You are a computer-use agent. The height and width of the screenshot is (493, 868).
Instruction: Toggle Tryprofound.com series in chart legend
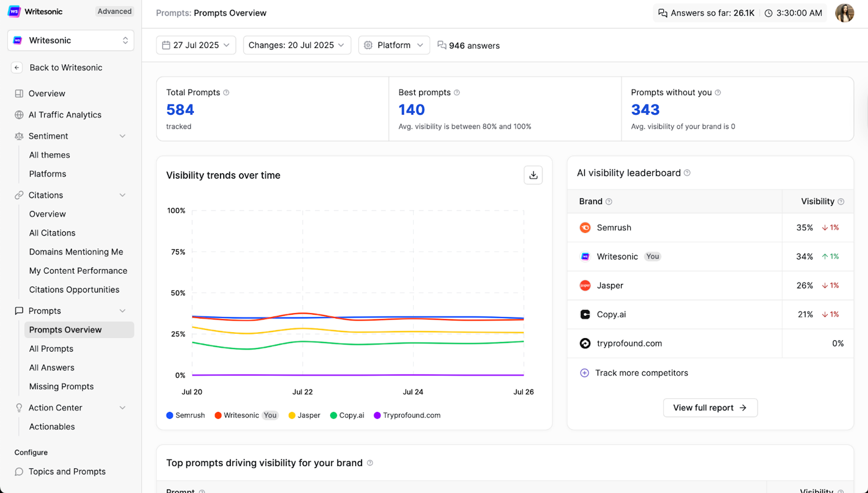point(407,415)
